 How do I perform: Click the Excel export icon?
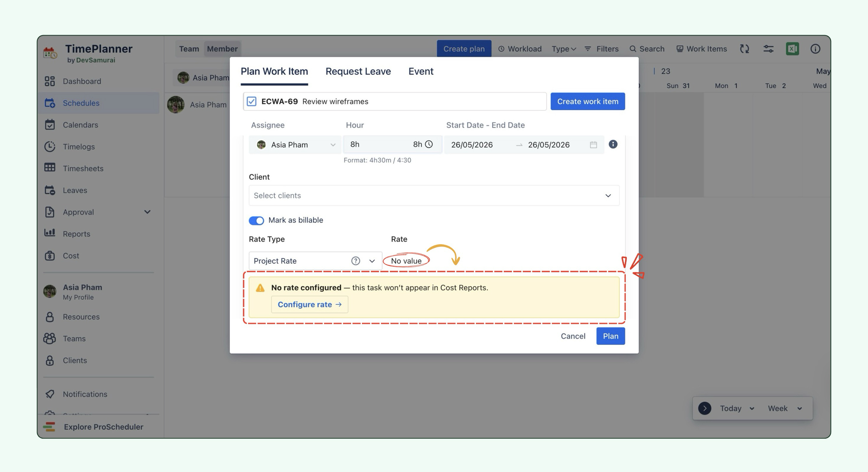pyautogui.click(x=792, y=49)
